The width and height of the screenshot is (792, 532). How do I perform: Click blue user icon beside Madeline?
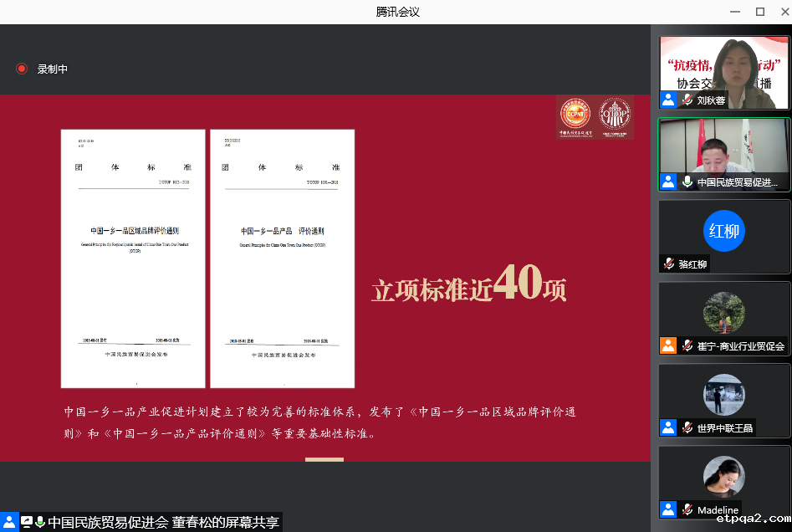tap(668, 509)
